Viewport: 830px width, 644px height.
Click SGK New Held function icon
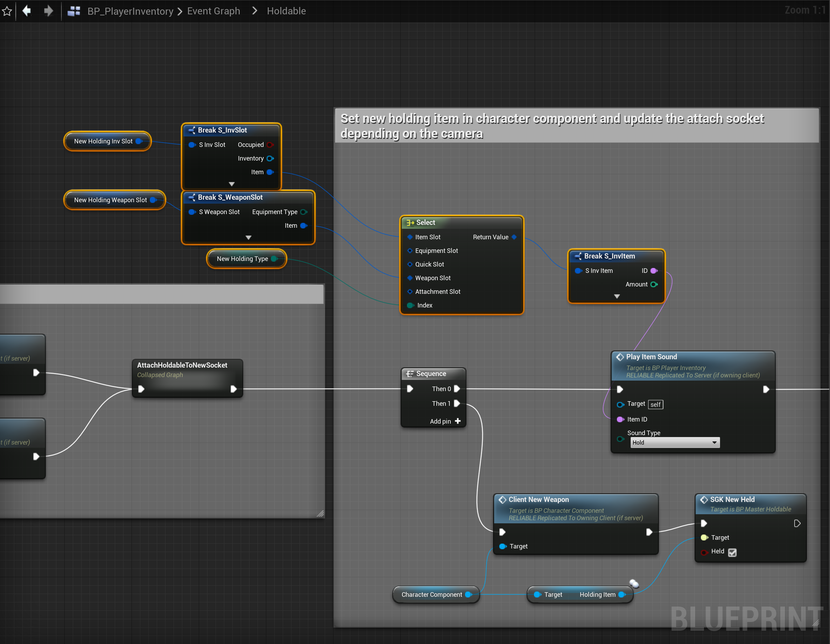tap(704, 500)
